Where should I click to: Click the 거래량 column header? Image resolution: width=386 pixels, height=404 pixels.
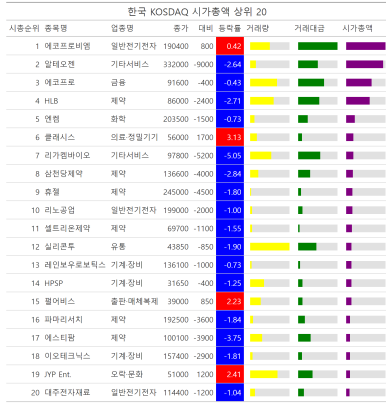point(258,28)
